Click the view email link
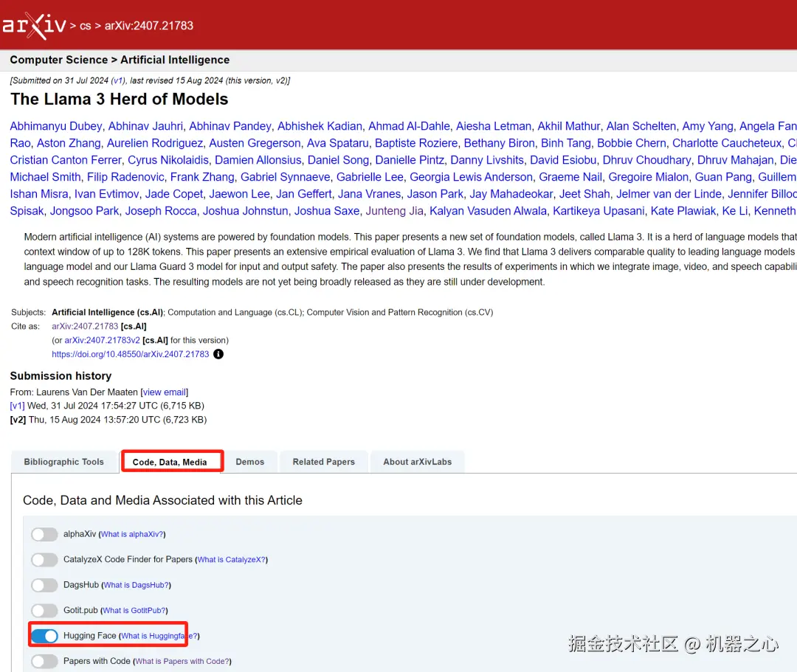 coord(164,392)
